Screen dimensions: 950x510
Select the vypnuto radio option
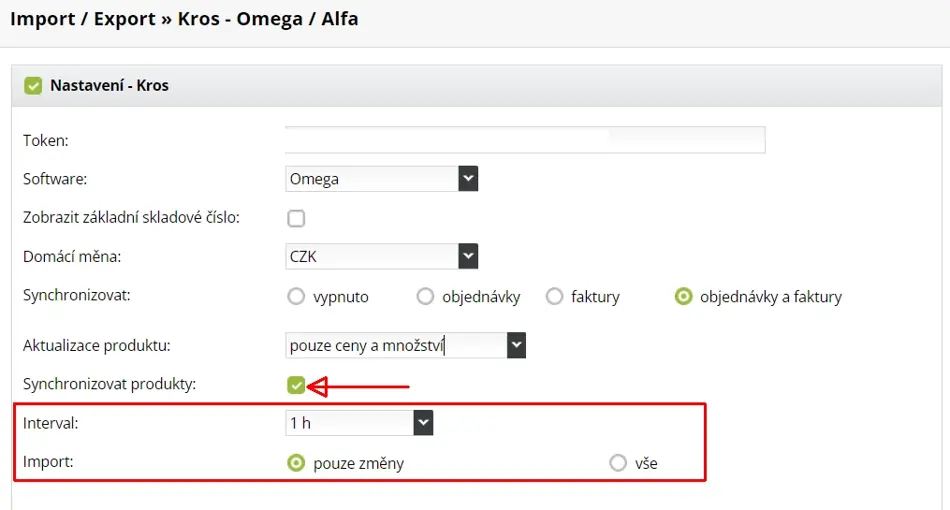click(x=296, y=297)
